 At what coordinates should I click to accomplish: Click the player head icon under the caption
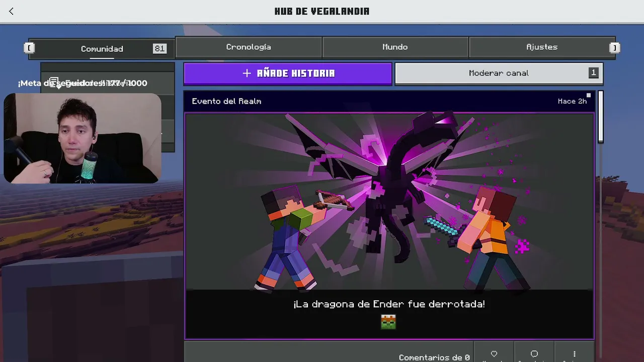tap(388, 322)
